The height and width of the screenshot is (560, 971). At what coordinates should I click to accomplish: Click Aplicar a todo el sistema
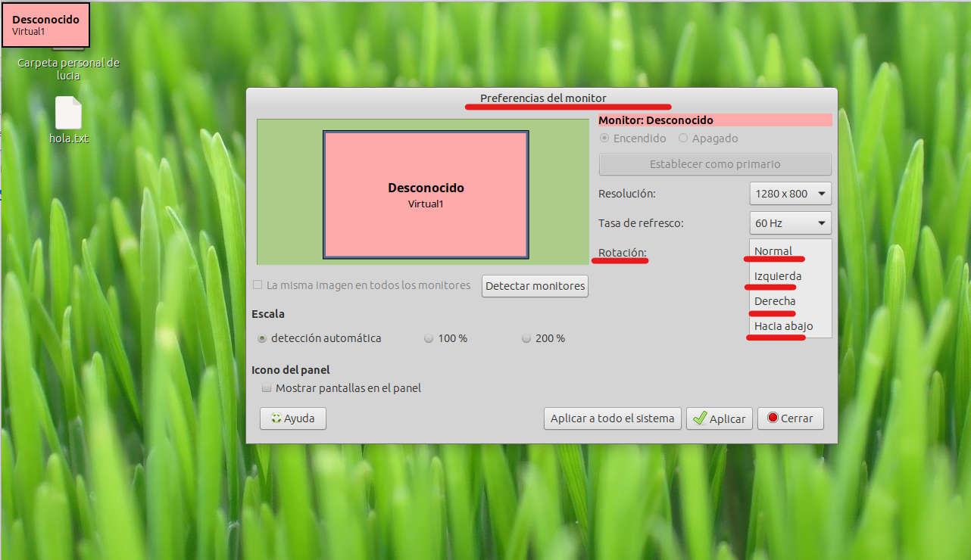(612, 418)
